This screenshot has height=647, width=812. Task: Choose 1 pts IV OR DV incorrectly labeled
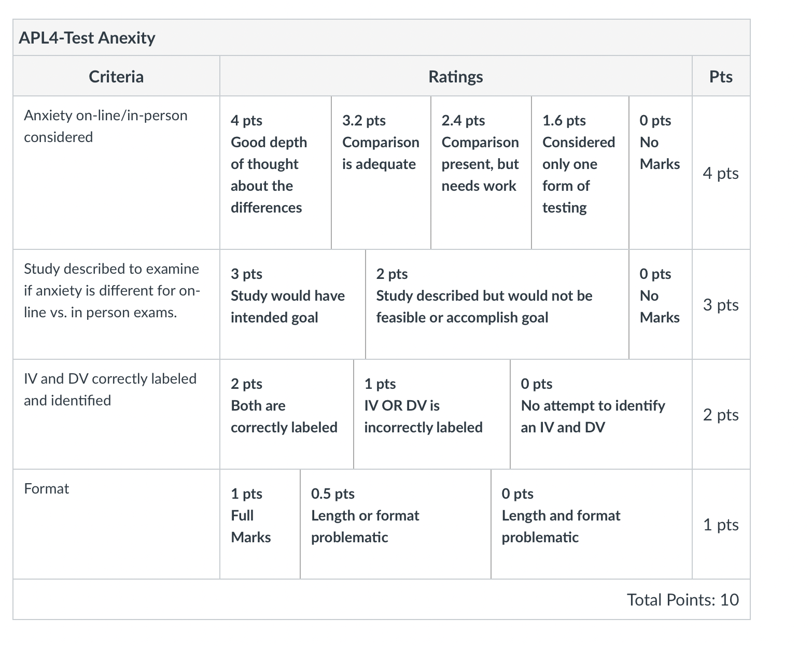[x=432, y=414]
